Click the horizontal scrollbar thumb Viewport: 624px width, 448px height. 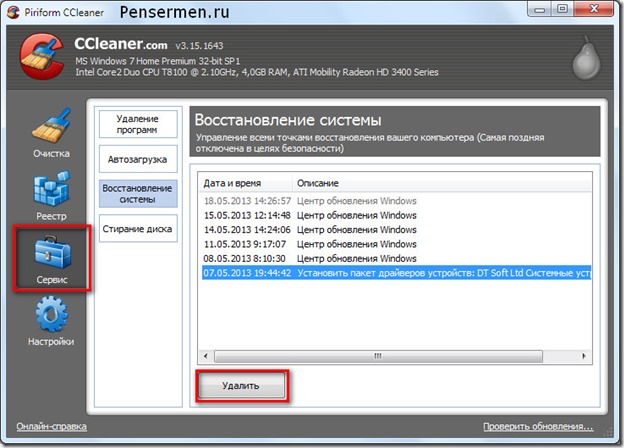point(378,356)
